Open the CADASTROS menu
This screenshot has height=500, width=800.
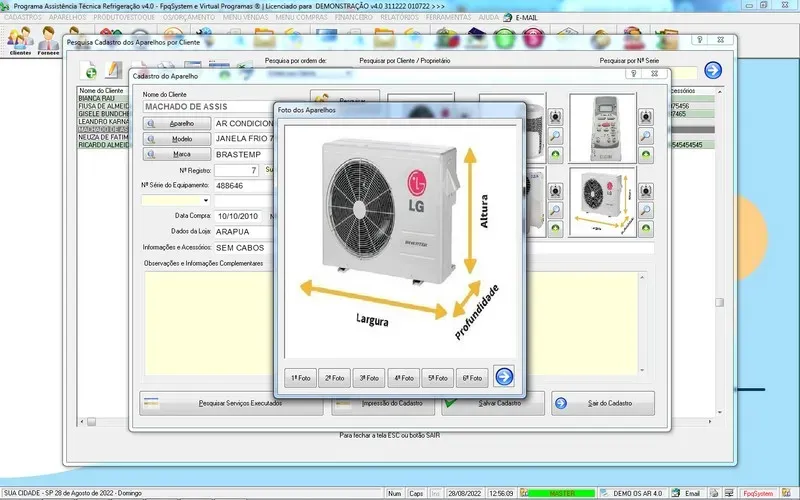pos(23,18)
